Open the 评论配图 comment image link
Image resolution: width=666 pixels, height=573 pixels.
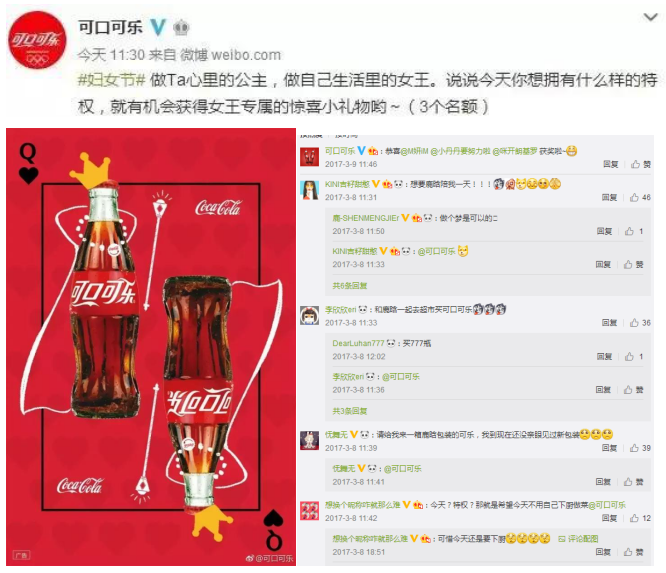578,539
